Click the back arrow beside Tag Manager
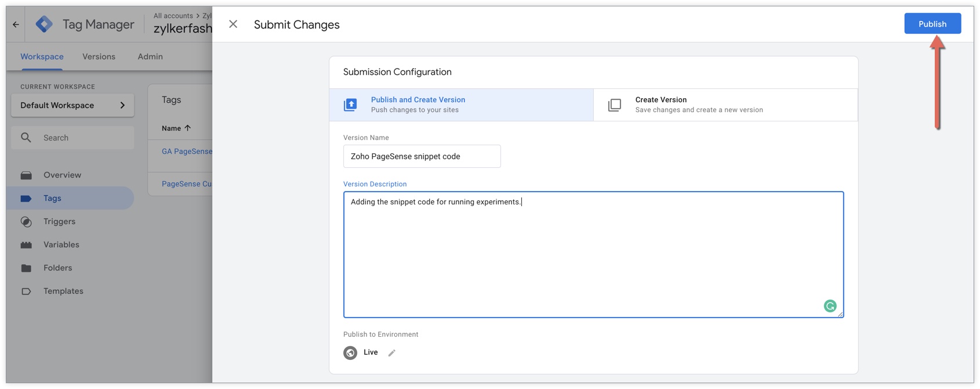Image resolution: width=980 pixels, height=389 pixels. tap(16, 24)
